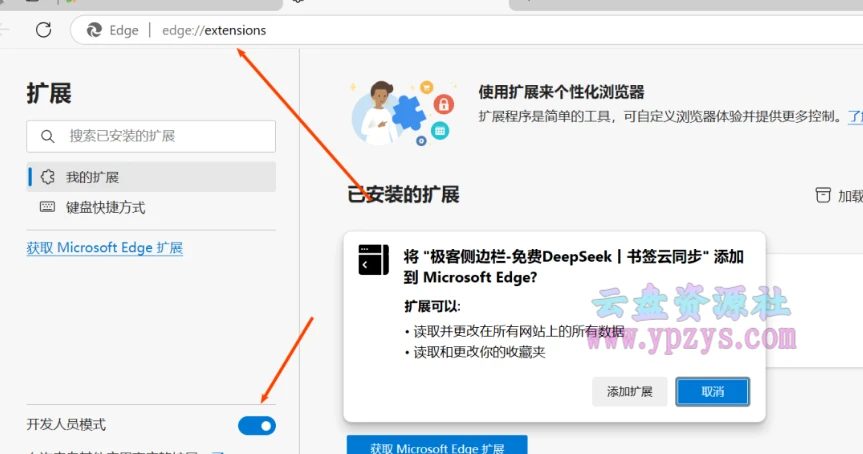
Task: Click the browser refresh button
Action: coord(43,30)
